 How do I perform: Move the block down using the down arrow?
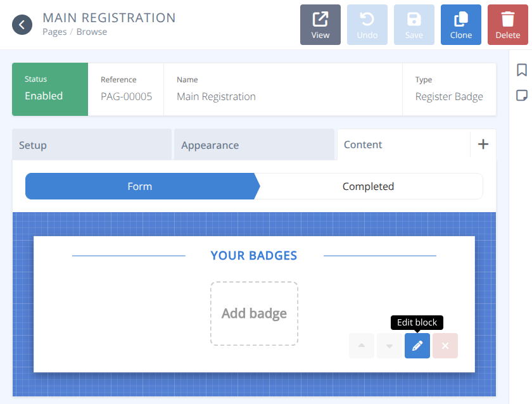(389, 346)
